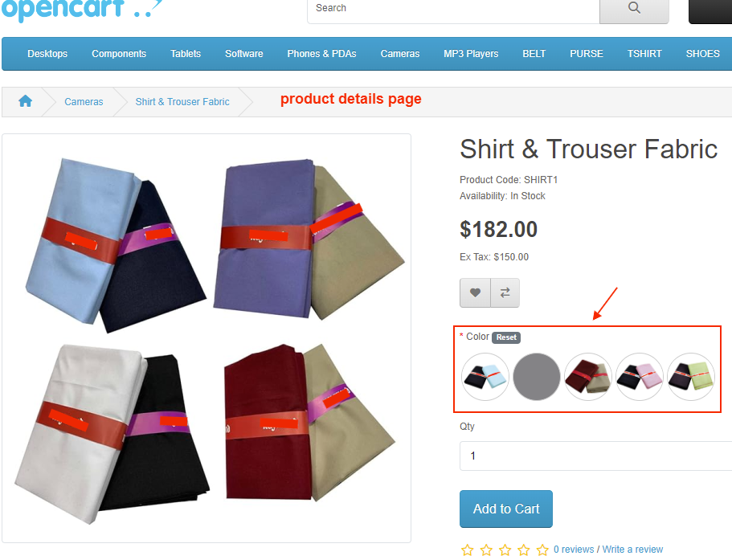Click the compare product arrows icon

pos(505,293)
